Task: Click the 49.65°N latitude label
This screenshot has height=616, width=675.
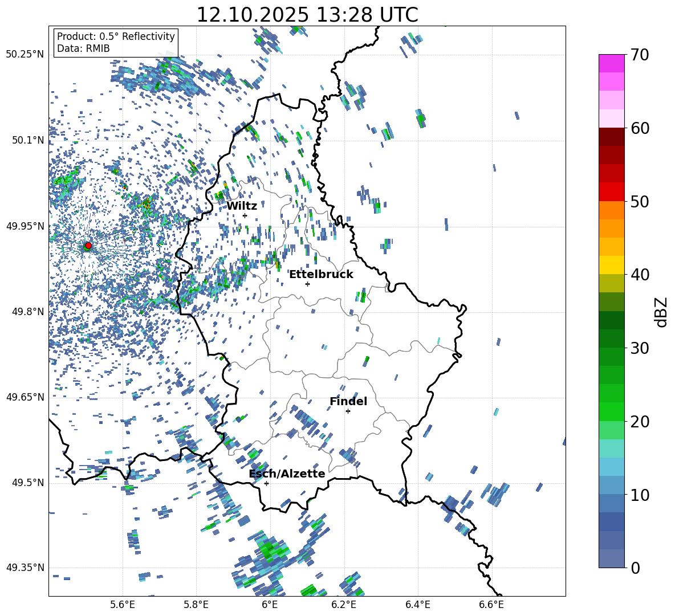Action: (x=25, y=397)
